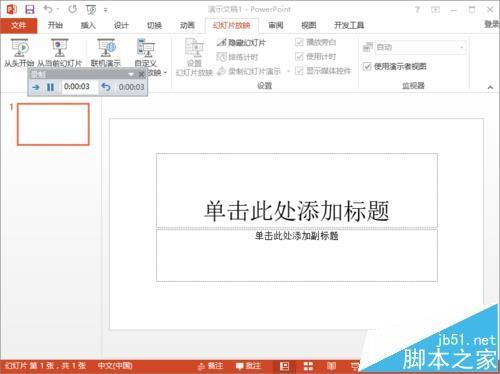Viewport: 500px width, 374px height.
Task: Pause the rehearsal recording timer
Action: tap(50, 87)
